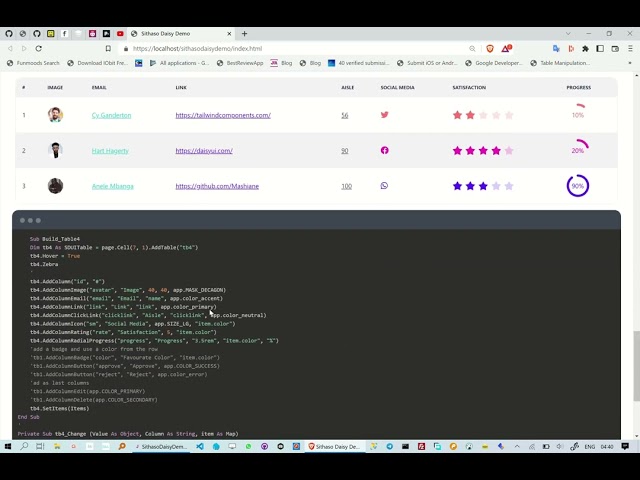Open the All applications - G... bookmark

pyautogui.click(x=179, y=63)
